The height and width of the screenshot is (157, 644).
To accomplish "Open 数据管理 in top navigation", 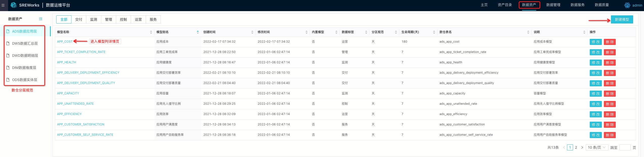I will 553,5.
